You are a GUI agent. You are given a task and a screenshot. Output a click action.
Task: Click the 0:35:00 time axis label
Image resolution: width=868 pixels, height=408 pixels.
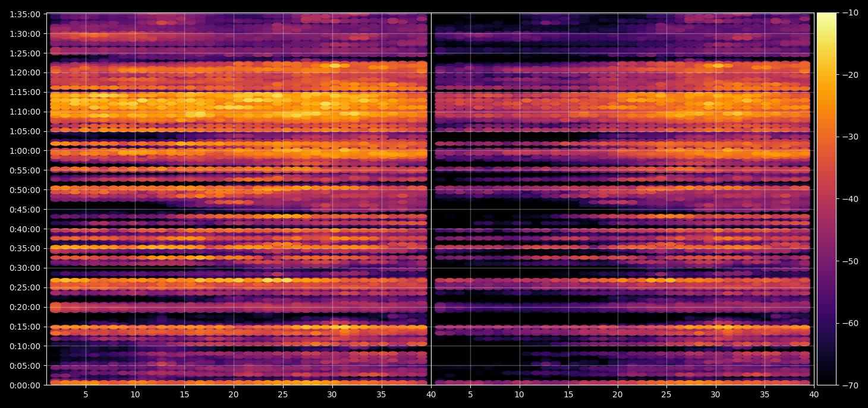pos(25,248)
